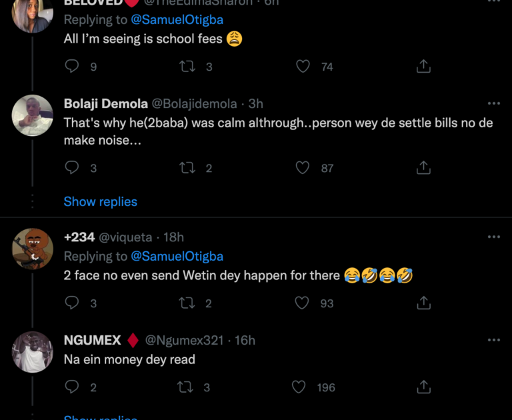Share the "2 face no even send" tweet
Screen dimensions: 512x420
pyautogui.click(x=423, y=303)
